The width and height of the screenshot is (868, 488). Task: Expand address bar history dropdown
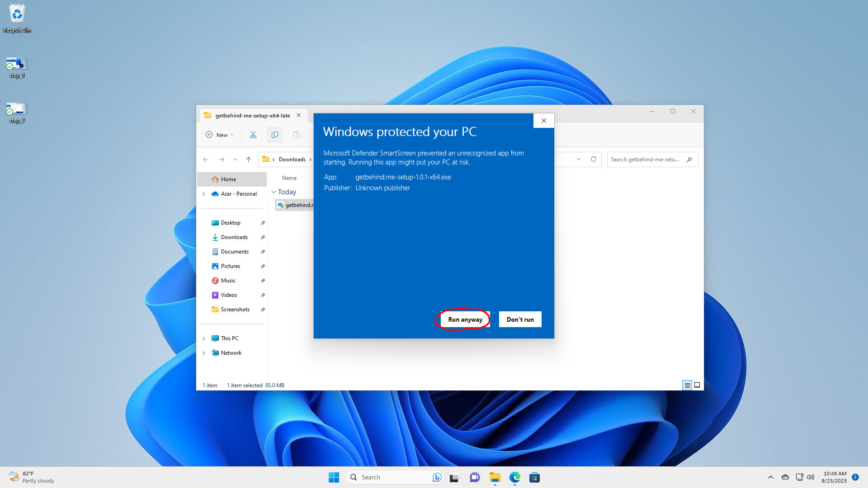[x=579, y=160]
